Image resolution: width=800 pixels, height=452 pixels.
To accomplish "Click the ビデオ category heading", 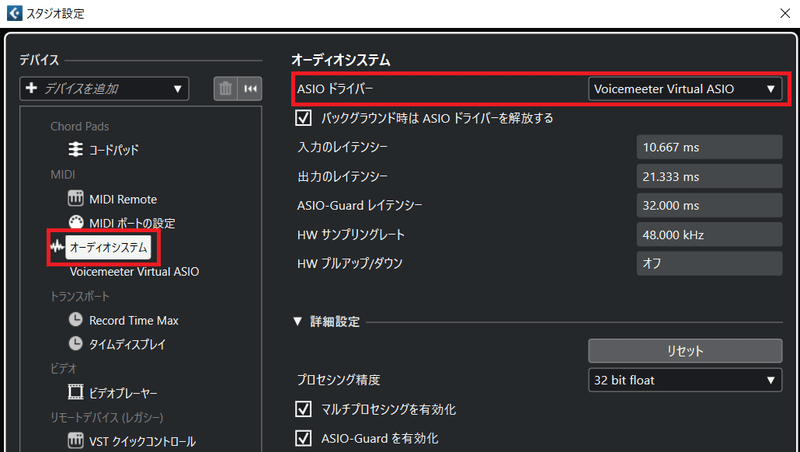I will (x=63, y=368).
